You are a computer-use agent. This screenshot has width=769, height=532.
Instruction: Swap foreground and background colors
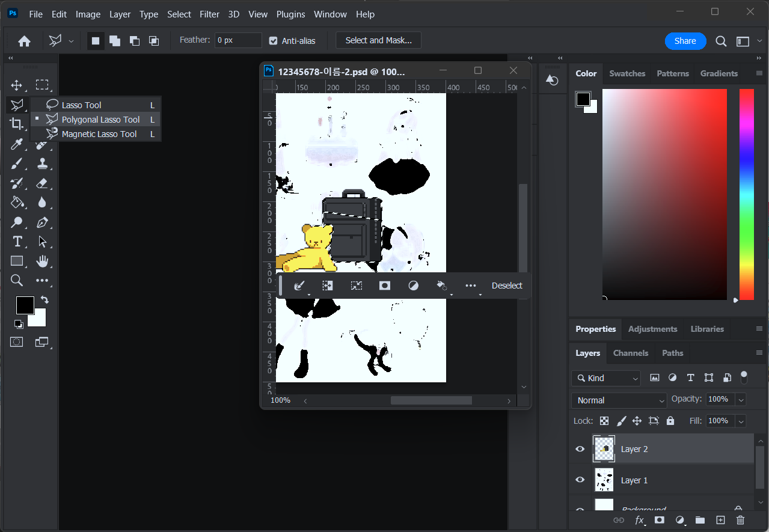(x=44, y=299)
